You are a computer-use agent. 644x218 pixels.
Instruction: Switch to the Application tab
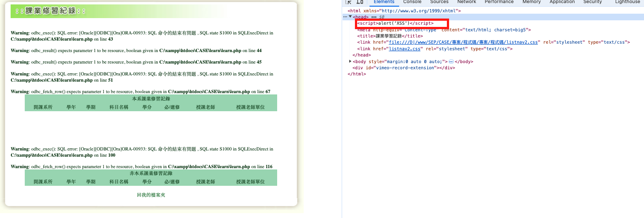(x=562, y=2)
